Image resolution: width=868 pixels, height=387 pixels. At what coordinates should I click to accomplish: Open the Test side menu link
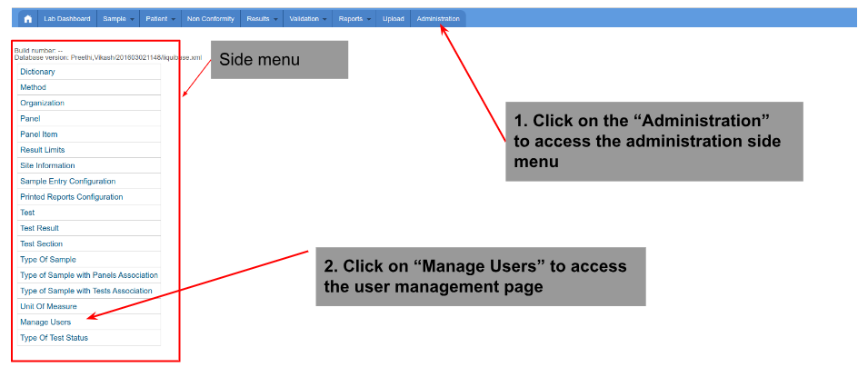pos(27,213)
